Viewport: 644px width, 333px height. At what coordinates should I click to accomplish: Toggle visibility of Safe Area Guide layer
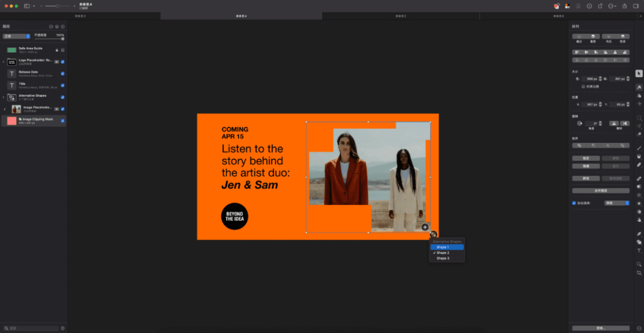63,50
